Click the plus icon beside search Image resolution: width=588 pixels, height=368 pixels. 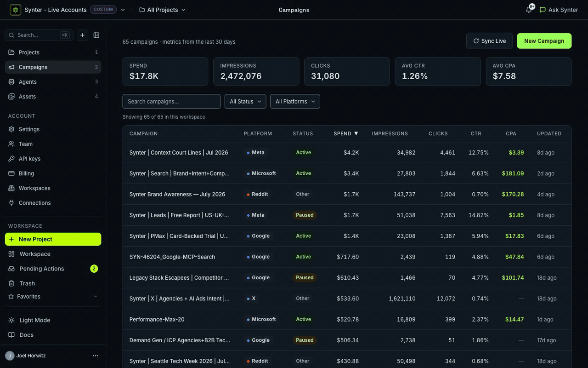coord(82,35)
